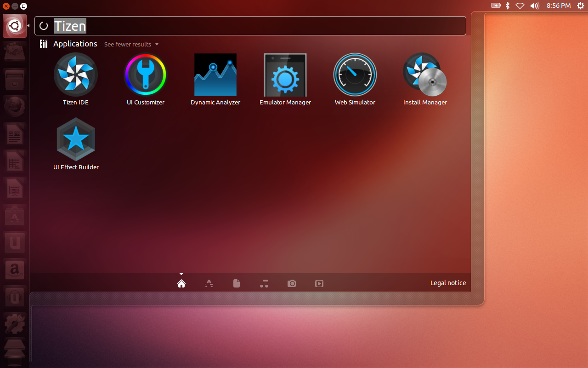Open the Music lens
Screen dimensions: 588x368
pyautogui.click(x=264, y=283)
